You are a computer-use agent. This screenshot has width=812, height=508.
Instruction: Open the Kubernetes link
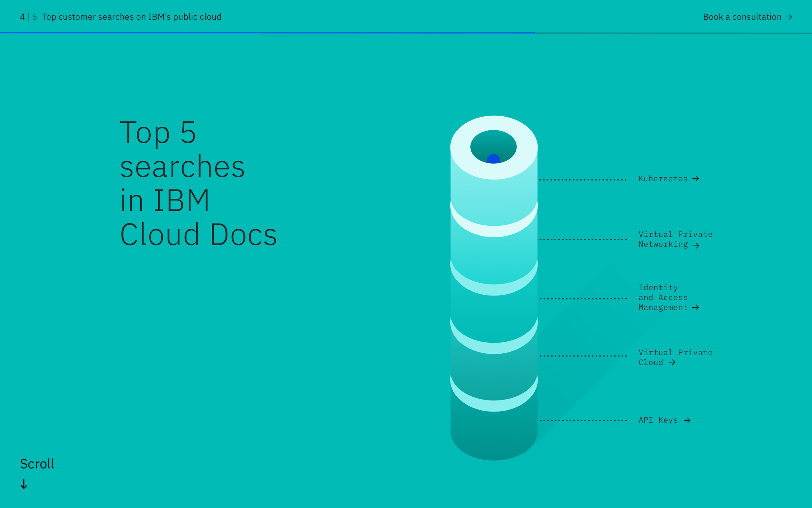663,179
